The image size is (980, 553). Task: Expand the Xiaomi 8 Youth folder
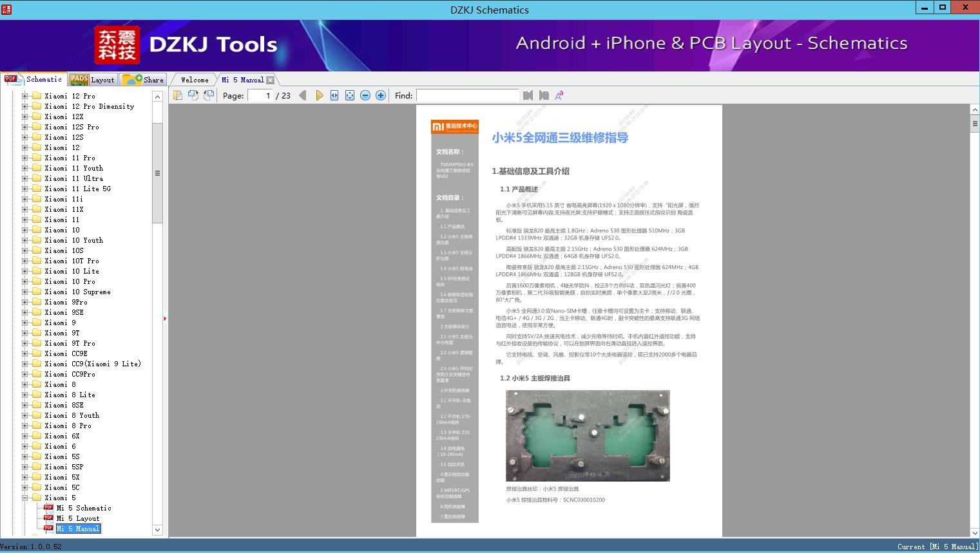[x=25, y=415]
